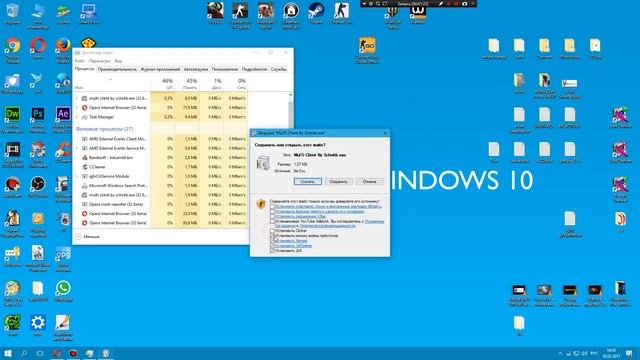Select Microsoft Windows Search Protocol process row

[x=161, y=186]
